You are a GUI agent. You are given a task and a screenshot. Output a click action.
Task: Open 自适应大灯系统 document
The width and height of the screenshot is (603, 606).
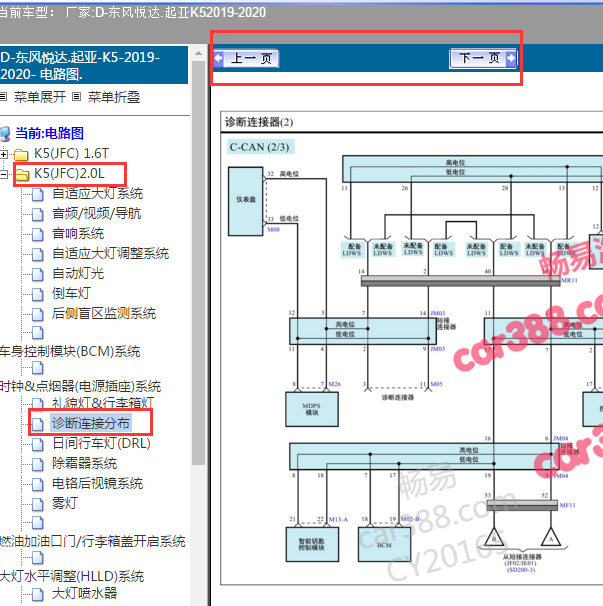97,193
